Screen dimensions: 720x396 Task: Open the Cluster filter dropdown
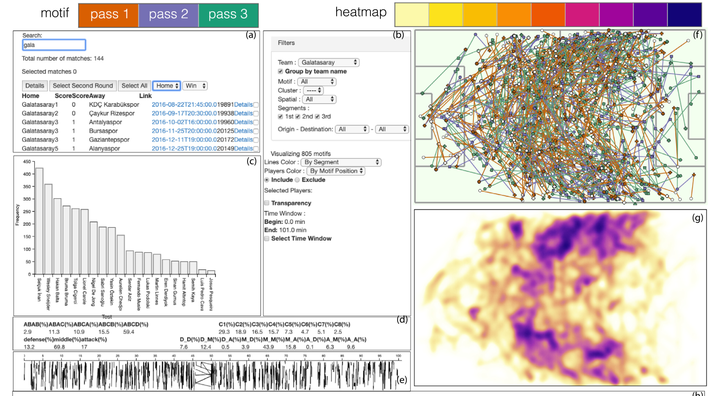tap(313, 90)
